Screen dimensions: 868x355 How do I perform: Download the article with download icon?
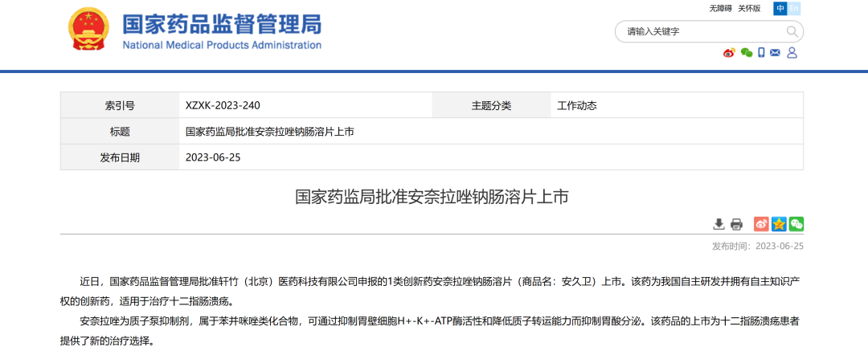pos(719,224)
